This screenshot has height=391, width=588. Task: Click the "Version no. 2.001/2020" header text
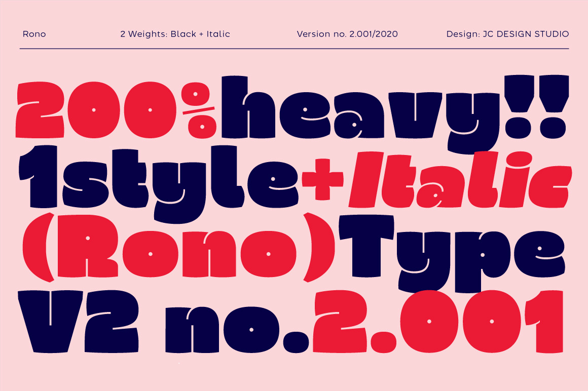(347, 34)
